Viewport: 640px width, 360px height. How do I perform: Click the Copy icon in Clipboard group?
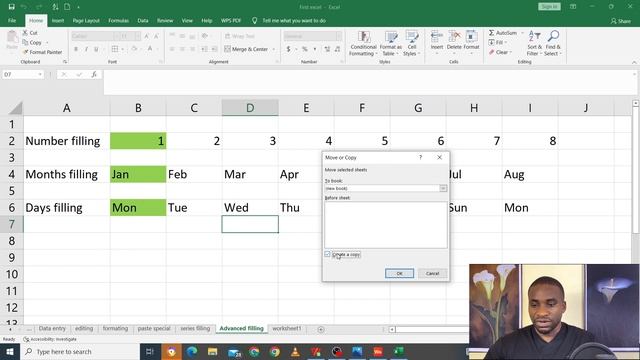tap(25, 42)
